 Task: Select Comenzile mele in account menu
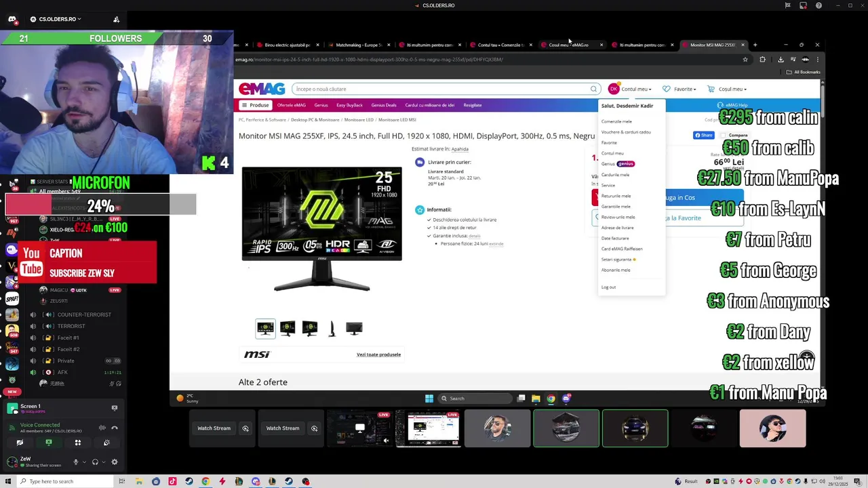(616, 121)
